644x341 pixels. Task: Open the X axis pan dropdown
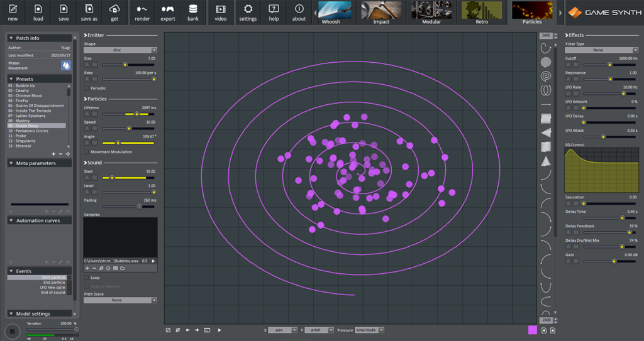[x=282, y=330]
